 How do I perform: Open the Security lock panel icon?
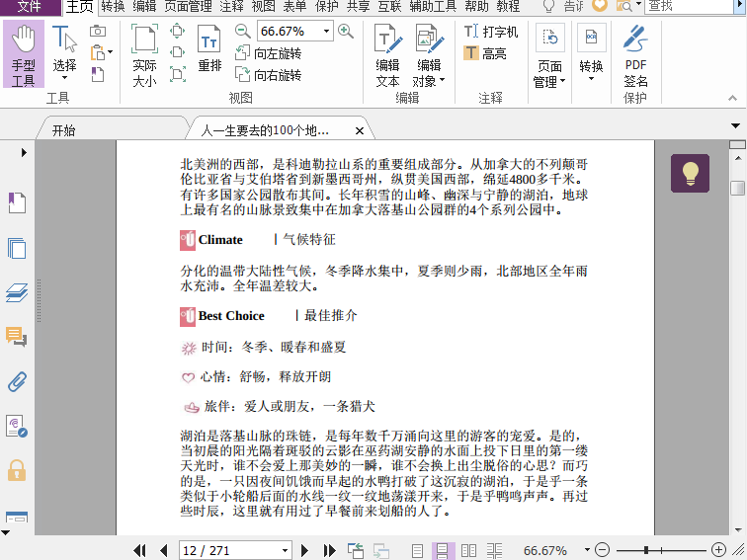point(17,470)
